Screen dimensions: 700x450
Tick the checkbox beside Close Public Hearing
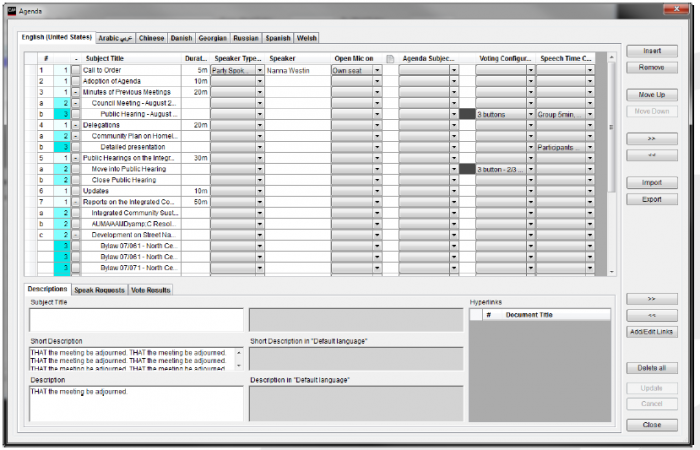75,180
